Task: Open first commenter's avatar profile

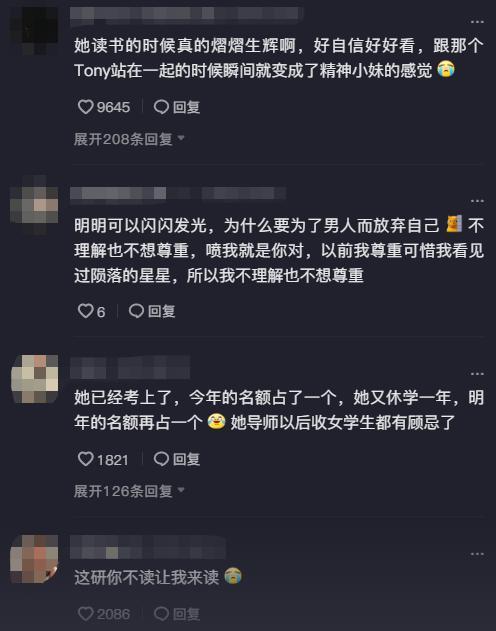Action: pos(34,30)
